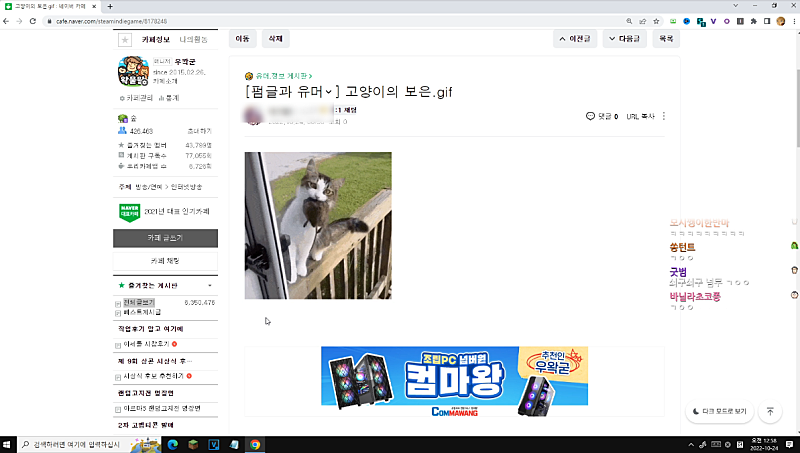Click the purple V extension icon
The height and width of the screenshot is (453, 800).
click(x=713, y=21)
